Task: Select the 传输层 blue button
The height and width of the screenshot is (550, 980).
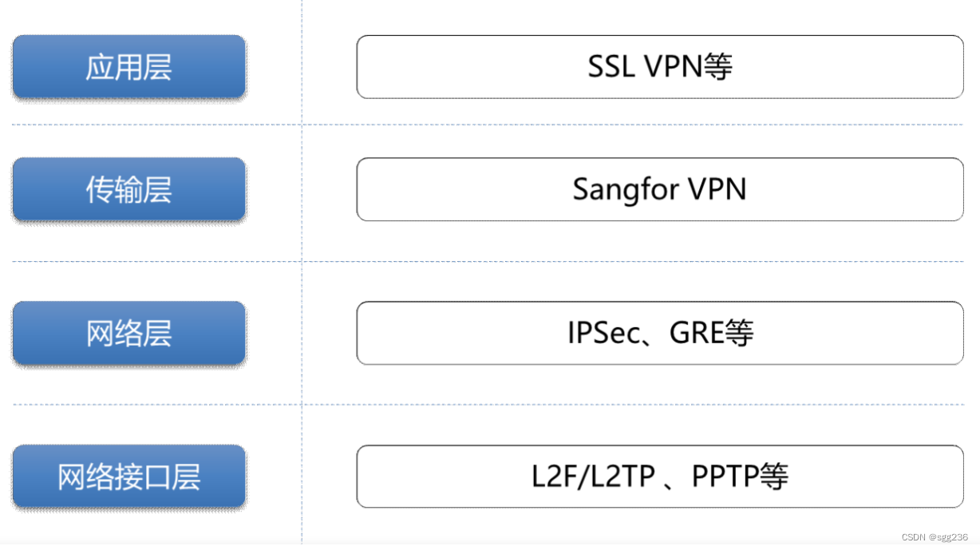Action: [x=128, y=189]
